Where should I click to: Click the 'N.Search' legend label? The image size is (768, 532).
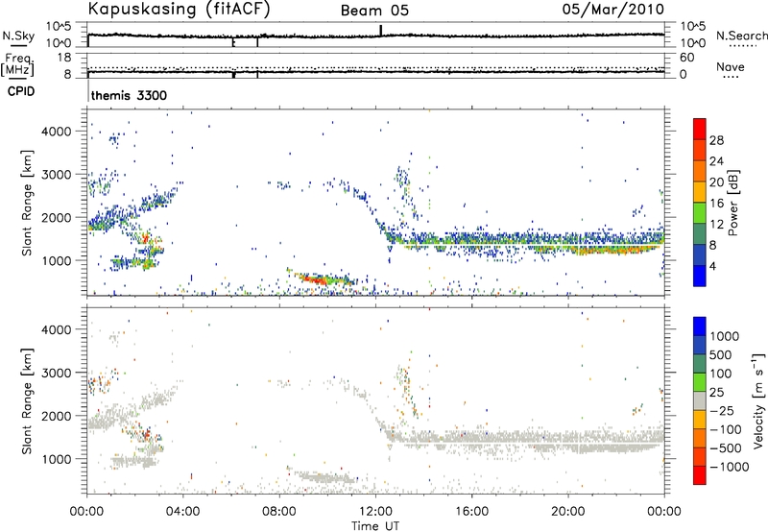click(741, 36)
